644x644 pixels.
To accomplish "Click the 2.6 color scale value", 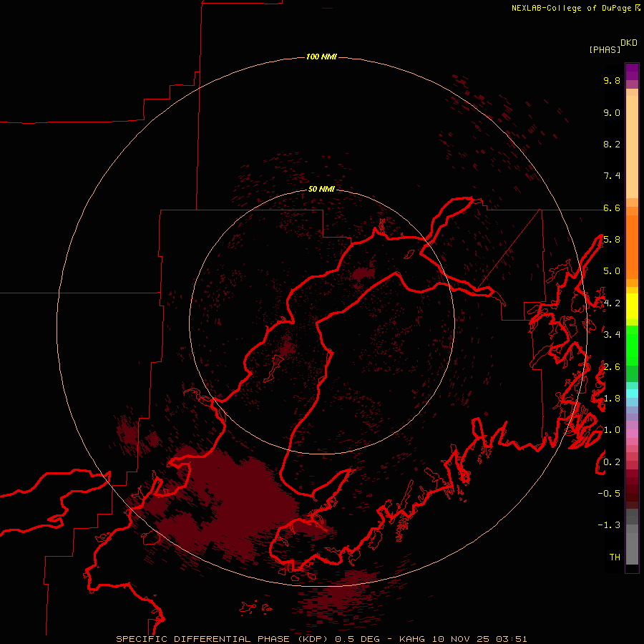I will coord(612,367).
